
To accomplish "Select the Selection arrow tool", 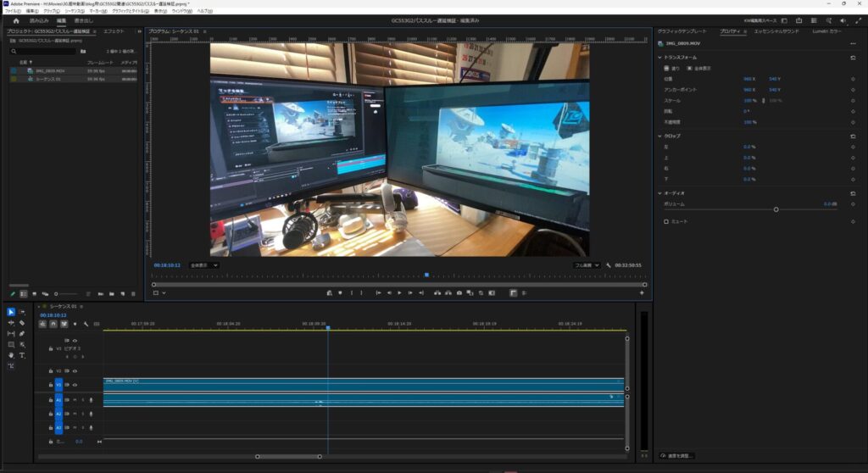I will 11,312.
